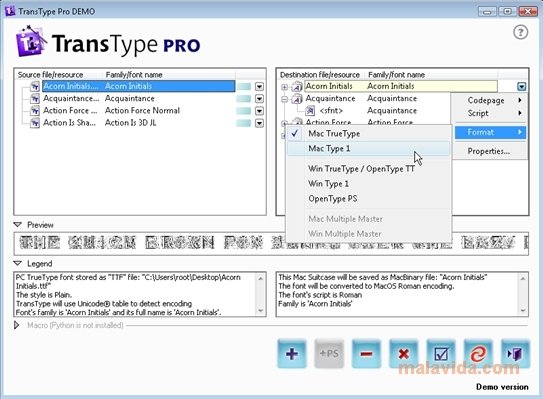This screenshot has height=399, width=543.
Task: Click the grayed +PS button
Action: pos(329,354)
